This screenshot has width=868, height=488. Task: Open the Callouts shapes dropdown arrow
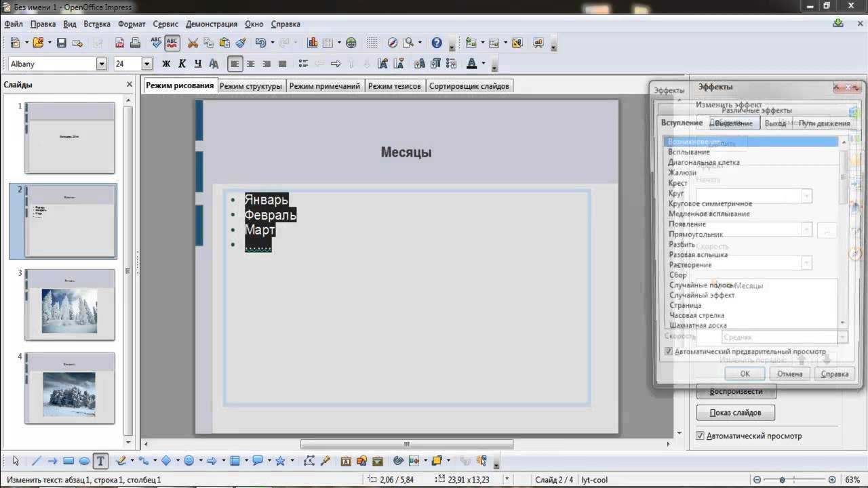pyautogui.click(x=269, y=461)
